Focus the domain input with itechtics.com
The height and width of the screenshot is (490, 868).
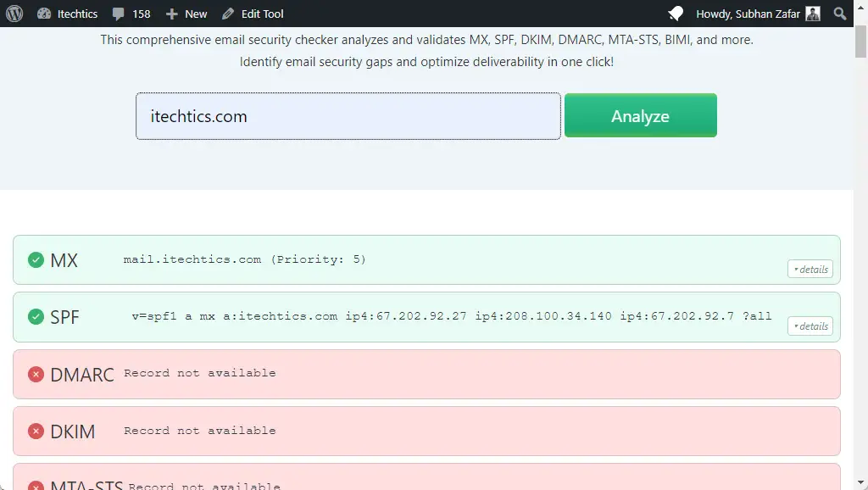tap(348, 116)
